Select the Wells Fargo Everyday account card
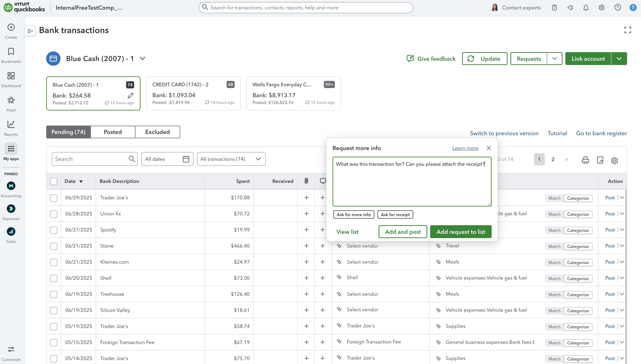This screenshot has width=641, height=364. pos(294,93)
